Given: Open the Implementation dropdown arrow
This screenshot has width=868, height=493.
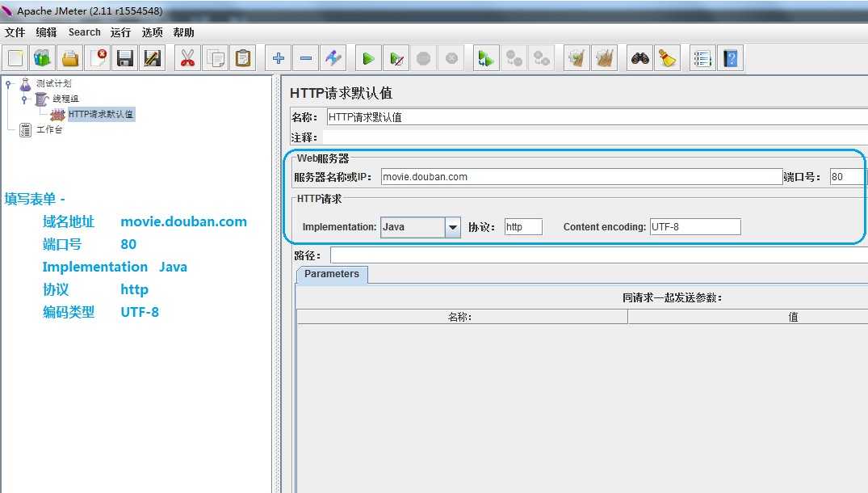Looking at the screenshot, I should tap(453, 227).
